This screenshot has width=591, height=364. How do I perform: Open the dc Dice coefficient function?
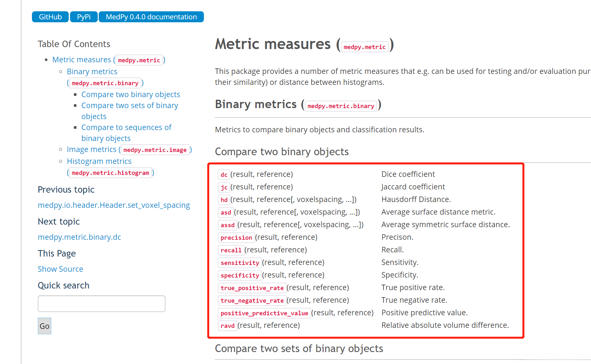click(x=224, y=175)
